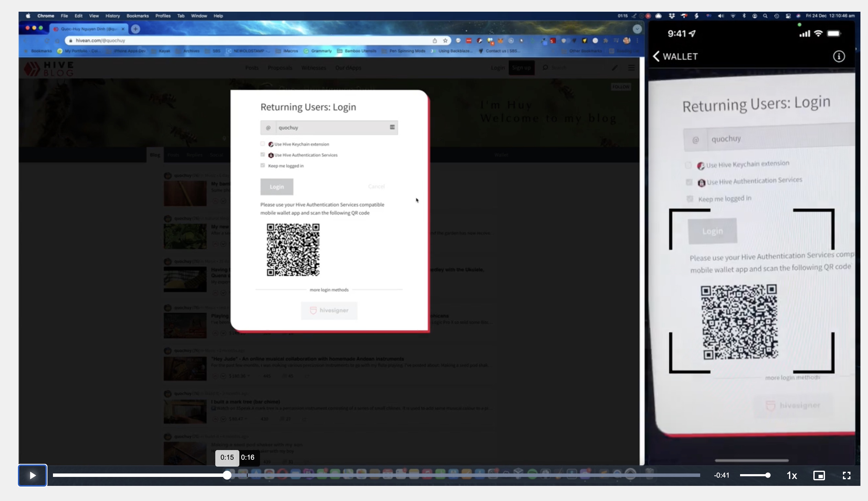Open the Kayak bookmarks folder
The height and width of the screenshot is (501, 868).
click(x=161, y=51)
